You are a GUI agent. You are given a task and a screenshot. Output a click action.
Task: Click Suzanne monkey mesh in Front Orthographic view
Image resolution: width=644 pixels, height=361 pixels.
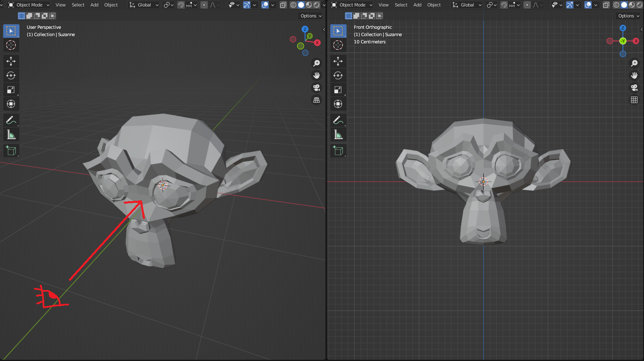click(483, 181)
